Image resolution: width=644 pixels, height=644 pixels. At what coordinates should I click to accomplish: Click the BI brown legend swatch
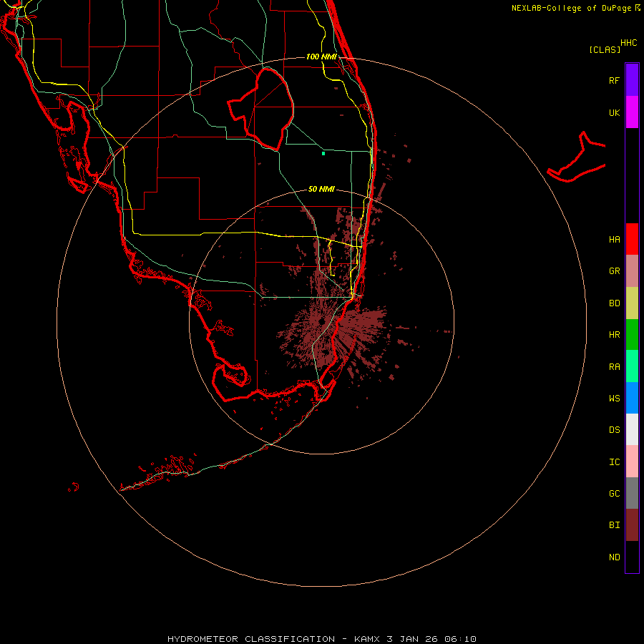tap(632, 525)
